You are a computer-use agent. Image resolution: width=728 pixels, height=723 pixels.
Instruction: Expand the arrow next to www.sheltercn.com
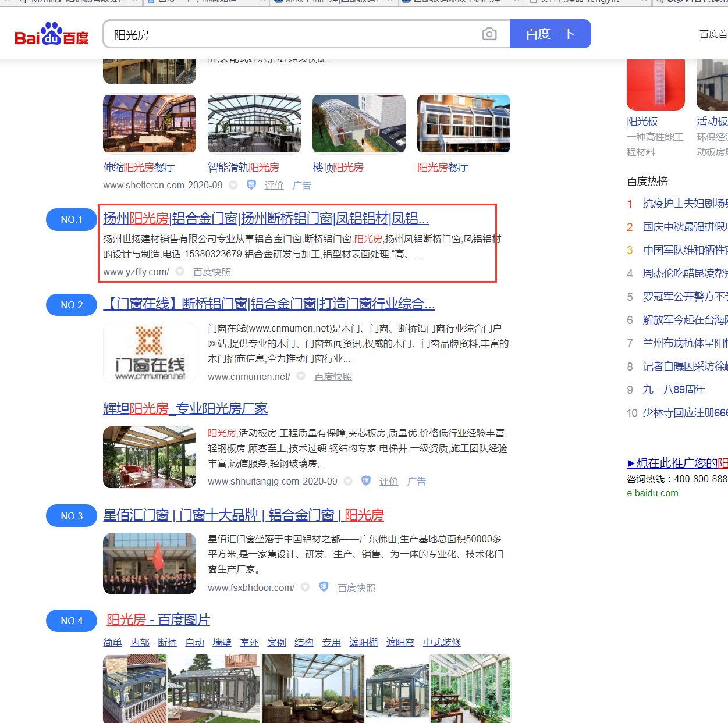pos(233,185)
